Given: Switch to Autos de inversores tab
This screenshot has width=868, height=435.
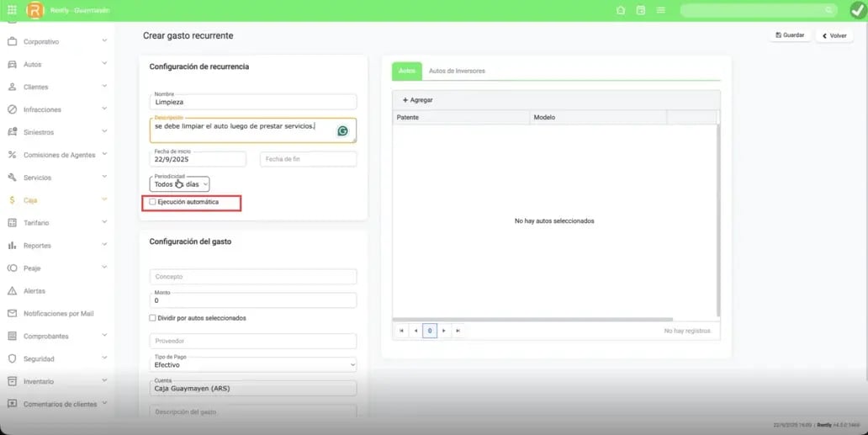Looking at the screenshot, I should coord(457,72).
